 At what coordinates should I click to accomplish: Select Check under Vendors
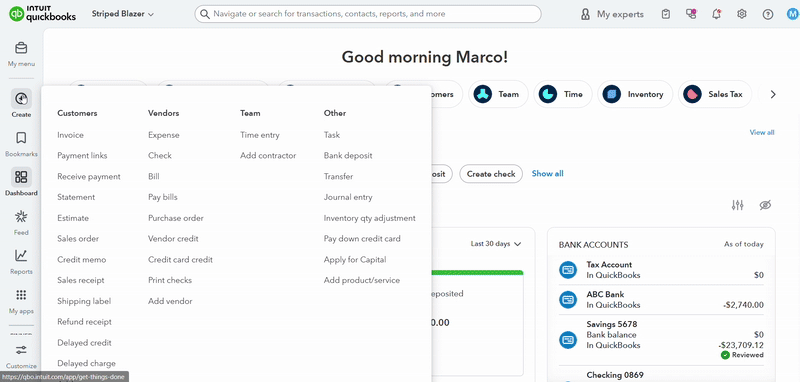click(x=160, y=156)
